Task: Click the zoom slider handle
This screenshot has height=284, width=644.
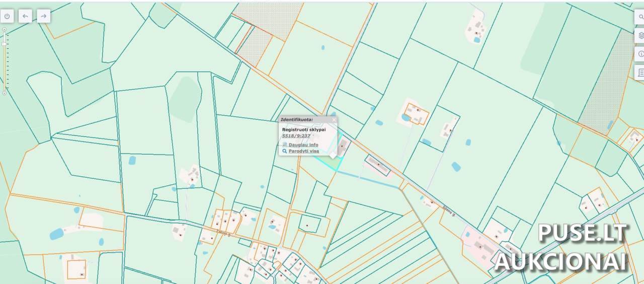Action: point(5,44)
